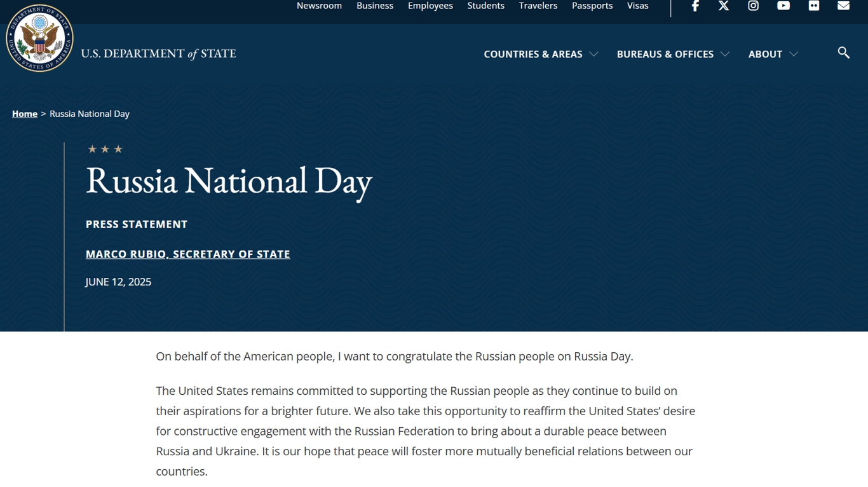Open the Flickr icon
The width and height of the screenshot is (868, 487).
pyautogui.click(x=813, y=6)
